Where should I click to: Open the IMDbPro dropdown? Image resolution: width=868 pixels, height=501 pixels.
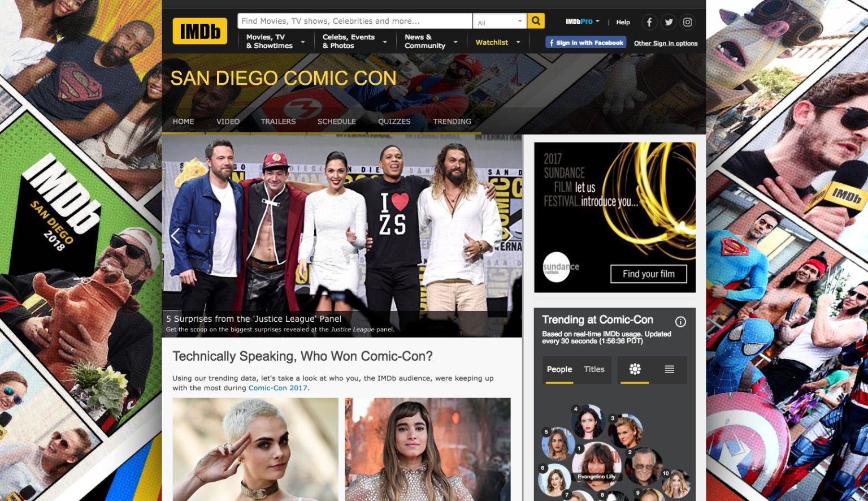pos(583,21)
